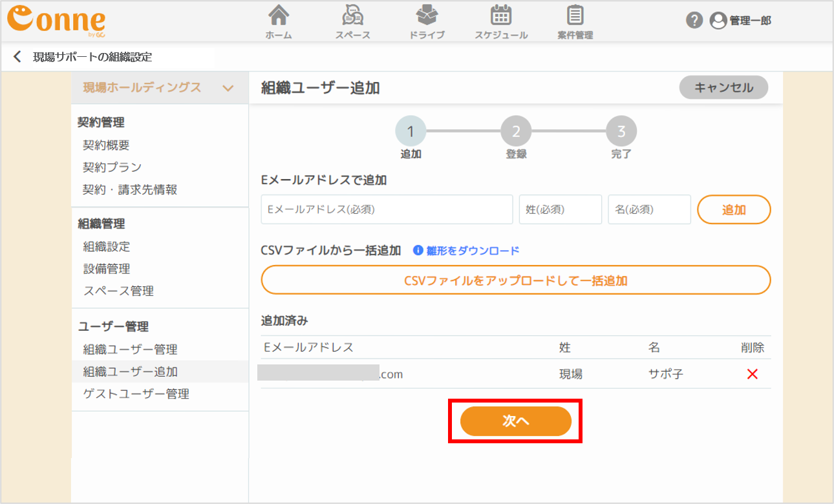Open the Drive (ドライブ) box icon
The height and width of the screenshot is (504, 834).
click(427, 16)
